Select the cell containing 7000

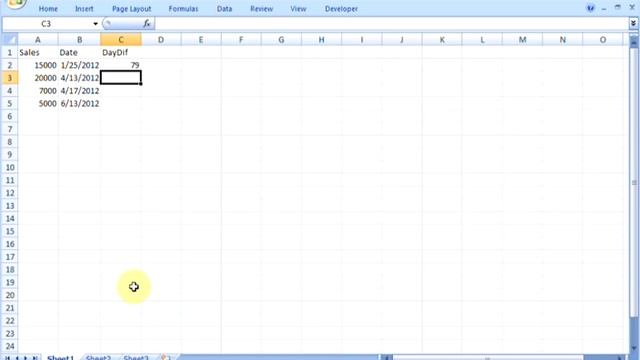(38, 91)
